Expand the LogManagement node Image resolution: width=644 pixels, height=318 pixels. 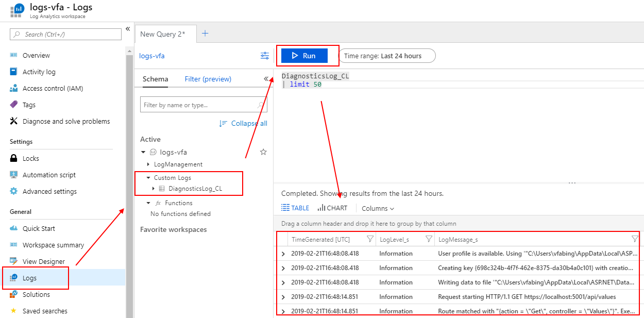pos(148,164)
